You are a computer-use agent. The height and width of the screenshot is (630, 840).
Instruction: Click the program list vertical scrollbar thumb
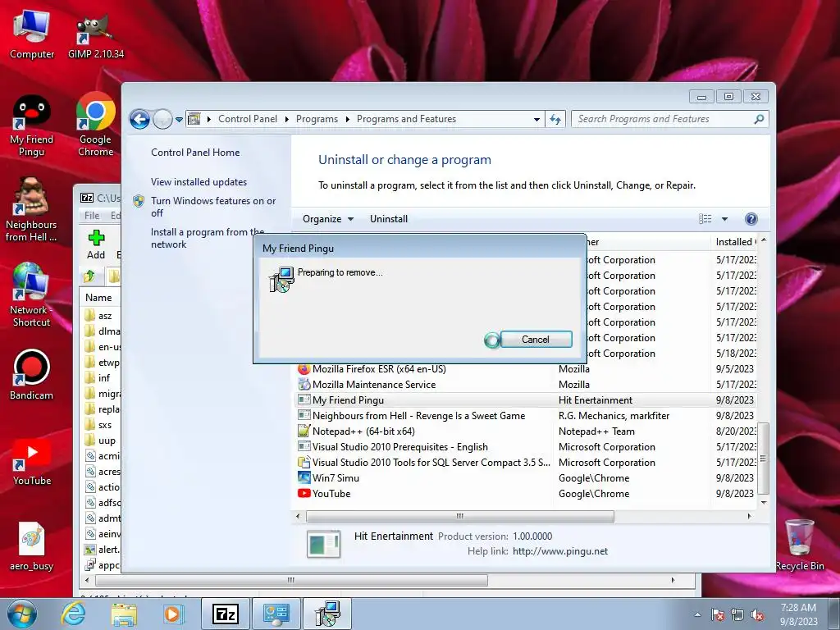764,459
